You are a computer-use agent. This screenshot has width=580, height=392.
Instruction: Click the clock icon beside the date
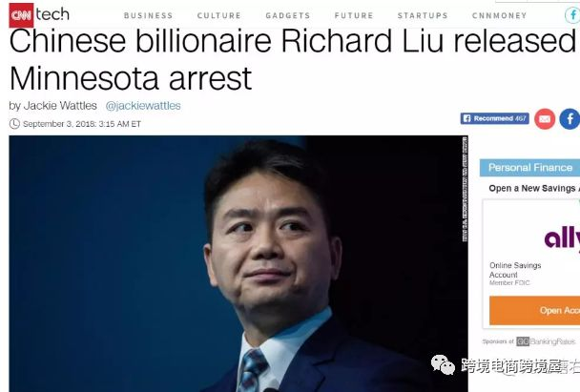click(14, 124)
